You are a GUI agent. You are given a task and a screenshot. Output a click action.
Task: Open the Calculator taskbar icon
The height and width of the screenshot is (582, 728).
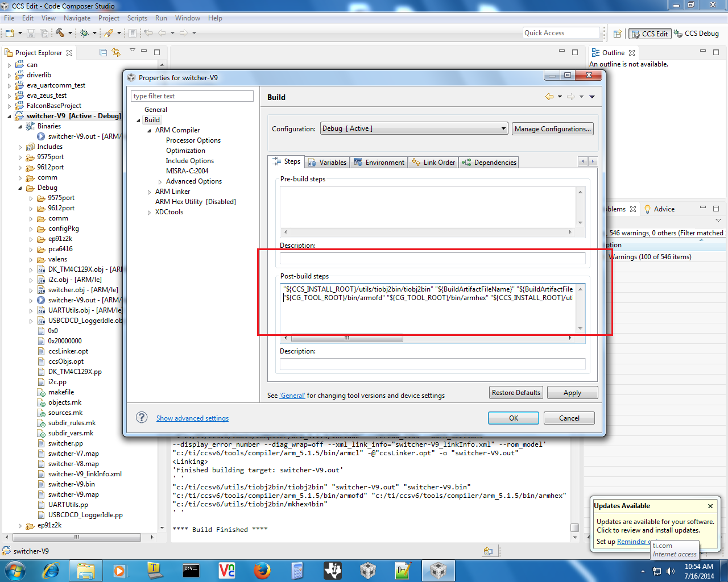tap(297, 570)
